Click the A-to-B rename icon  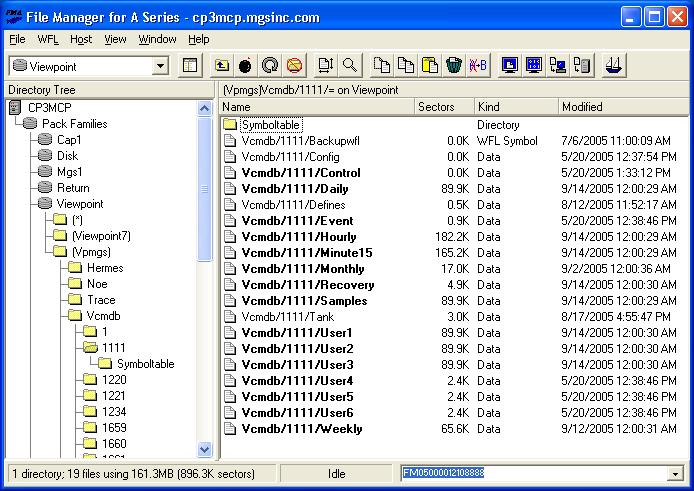[477, 66]
